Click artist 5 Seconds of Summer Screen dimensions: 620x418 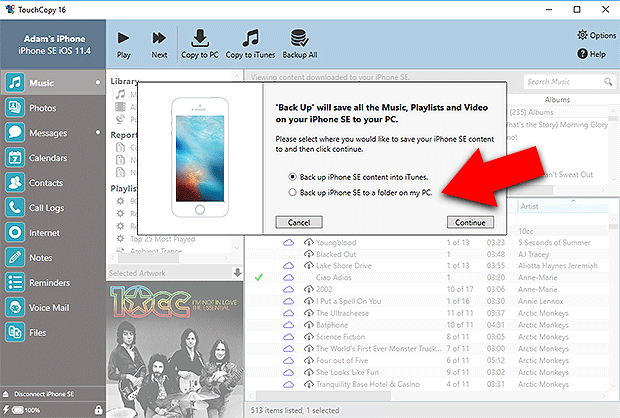pos(554,242)
